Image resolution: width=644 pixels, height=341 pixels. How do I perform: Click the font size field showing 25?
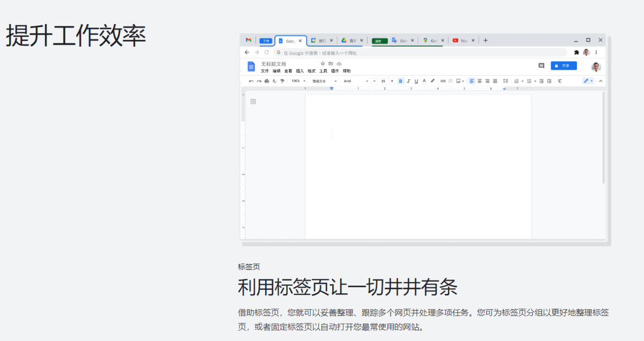(x=383, y=81)
